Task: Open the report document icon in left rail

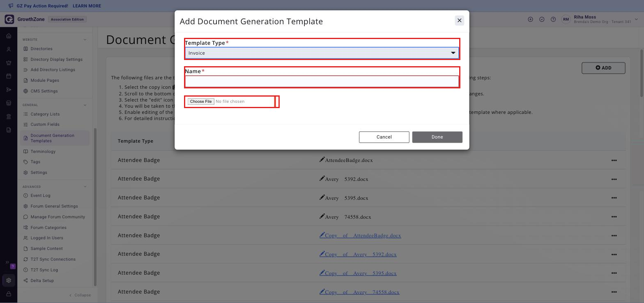Action: pyautogui.click(x=9, y=130)
